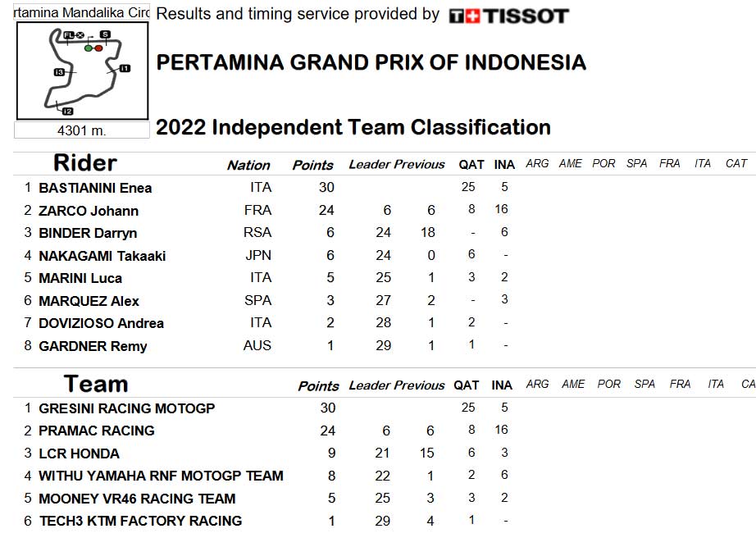Click the Pertamina Grand Prix of Indonesia title
The height and width of the screenshot is (556, 756).
(x=371, y=62)
